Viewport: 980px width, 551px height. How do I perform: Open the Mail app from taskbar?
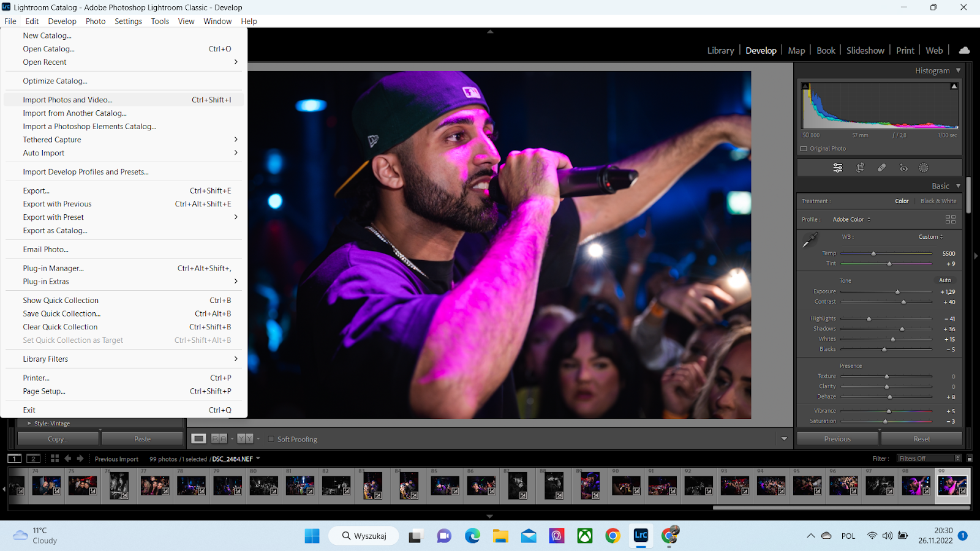click(529, 536)
